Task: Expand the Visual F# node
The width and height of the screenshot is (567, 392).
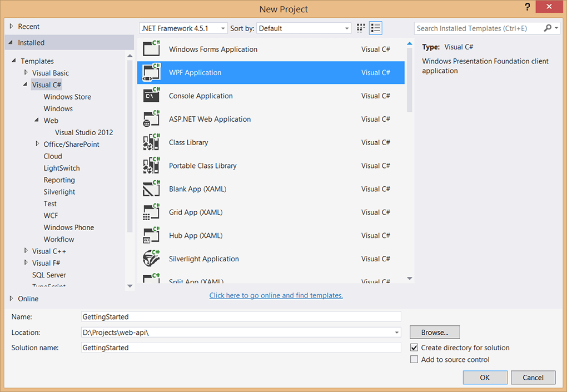Action: point(26,262)
